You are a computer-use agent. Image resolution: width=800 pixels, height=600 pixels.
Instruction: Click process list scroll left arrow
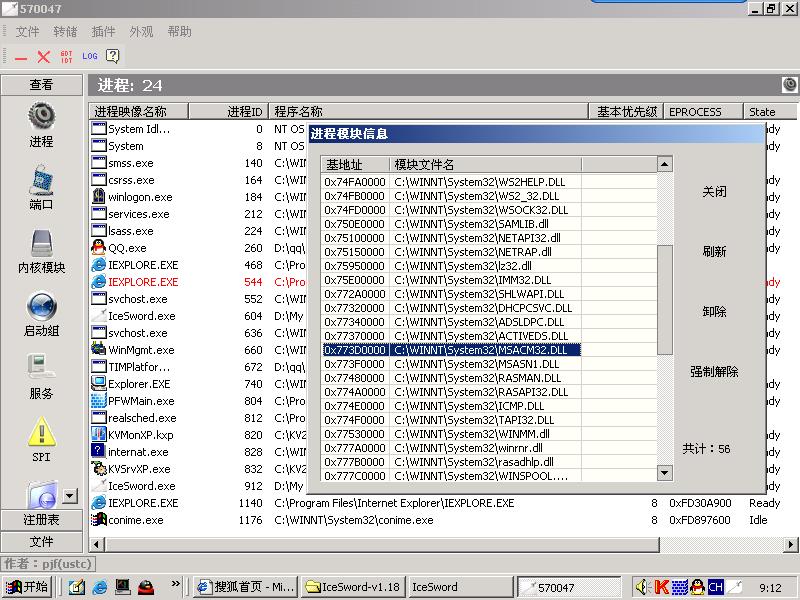point(97,544)
